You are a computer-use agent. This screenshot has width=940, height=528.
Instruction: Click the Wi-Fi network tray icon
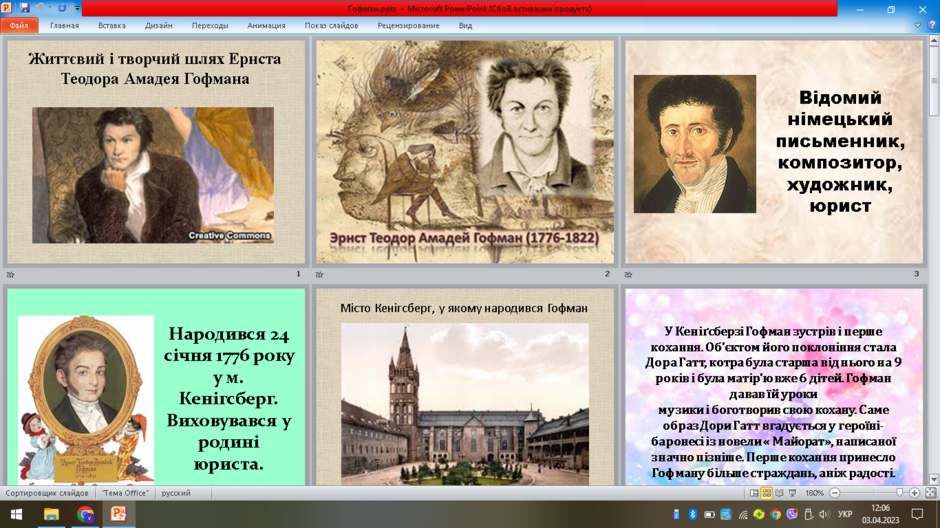click(743, 514)
